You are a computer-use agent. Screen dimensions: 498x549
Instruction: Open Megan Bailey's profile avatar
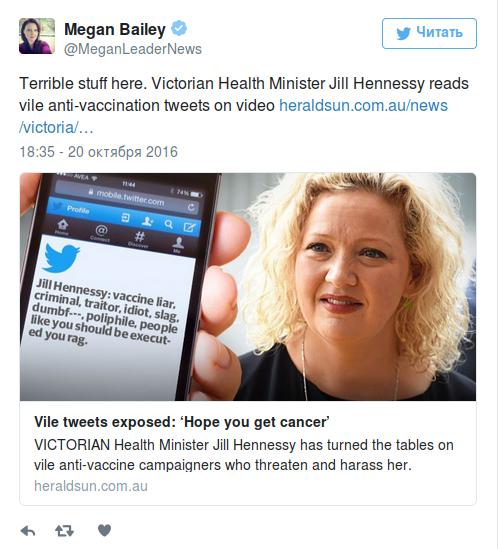(x=37, y=36)
